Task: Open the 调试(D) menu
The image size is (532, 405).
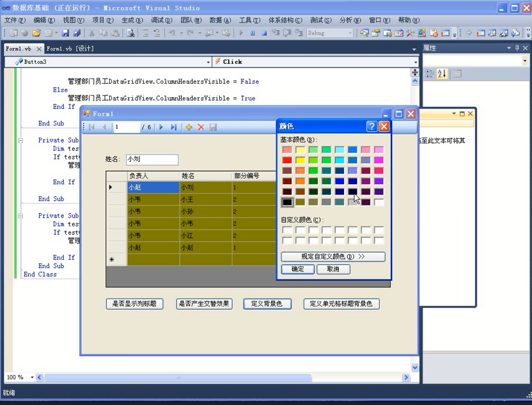Action: (162, 20)
